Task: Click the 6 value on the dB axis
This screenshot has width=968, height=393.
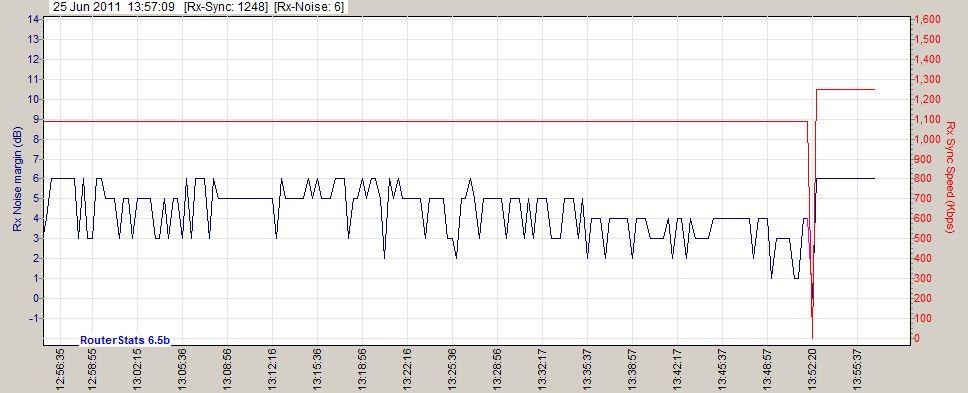Action: tap(36, 179)
